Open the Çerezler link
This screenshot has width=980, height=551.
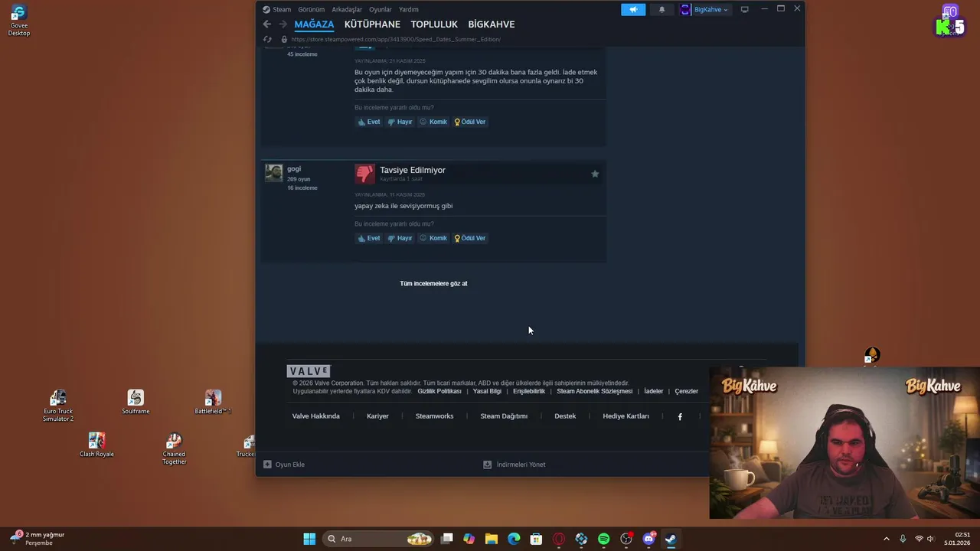click(686, 391)
